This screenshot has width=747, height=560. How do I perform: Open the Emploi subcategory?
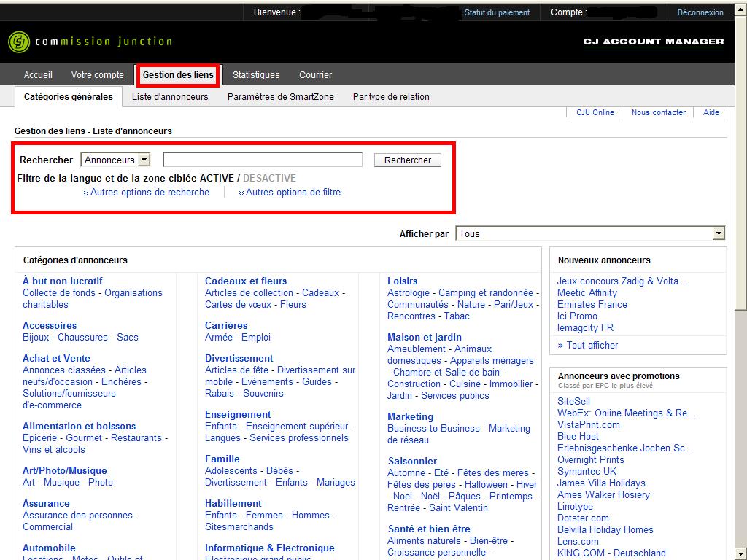click(256, 337)
